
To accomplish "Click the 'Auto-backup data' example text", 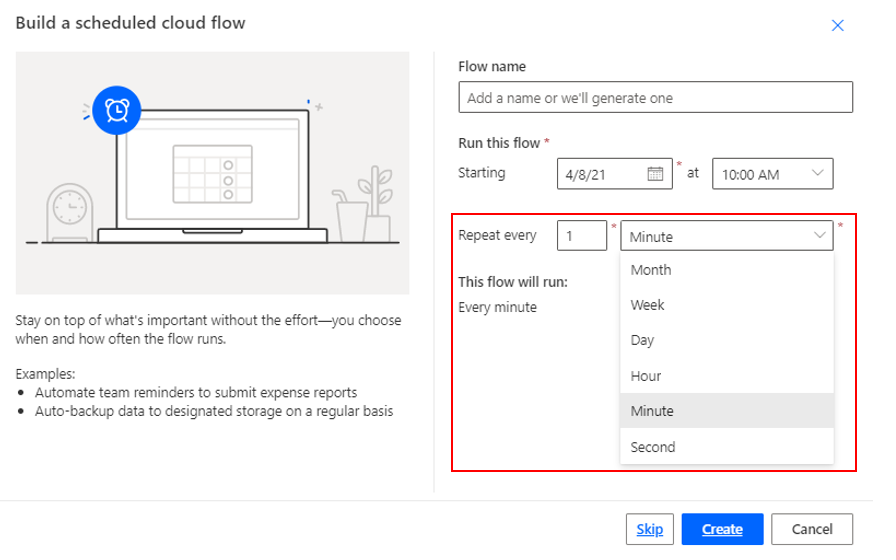I will (214, 411).
